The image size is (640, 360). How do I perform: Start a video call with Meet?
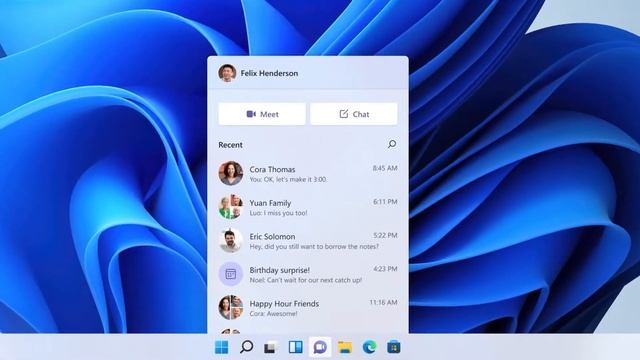click(262, 114)
